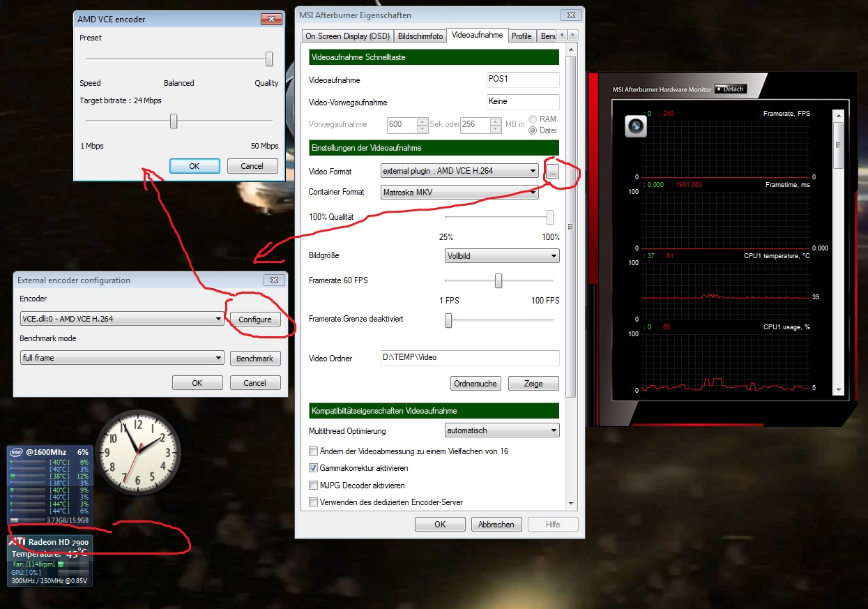Screen dimensions: 868x609
Task: Click the ATI logo in the GPU gadget
Action: click(x=17, y=541)
